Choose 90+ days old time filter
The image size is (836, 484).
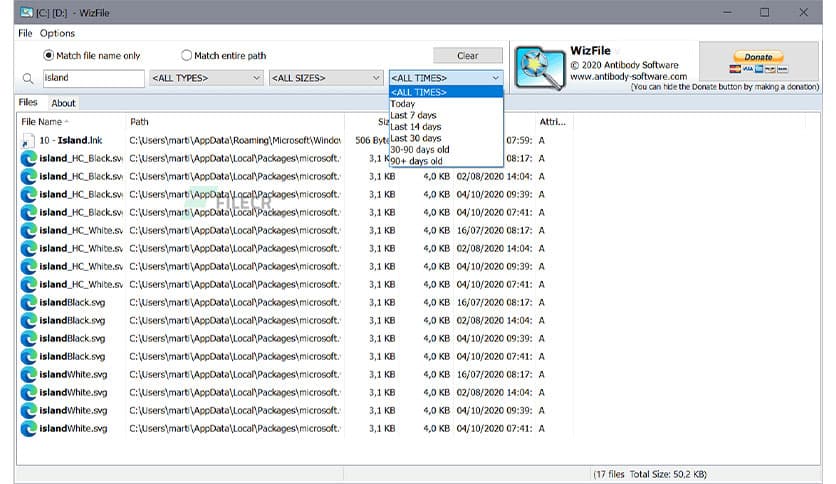446,161
